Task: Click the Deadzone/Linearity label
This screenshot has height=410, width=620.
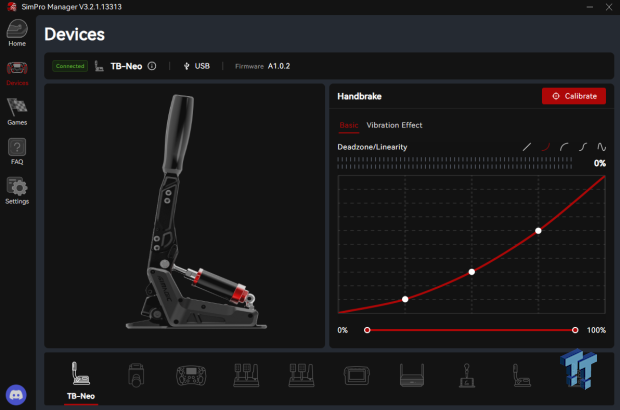Action: [372, 147]
